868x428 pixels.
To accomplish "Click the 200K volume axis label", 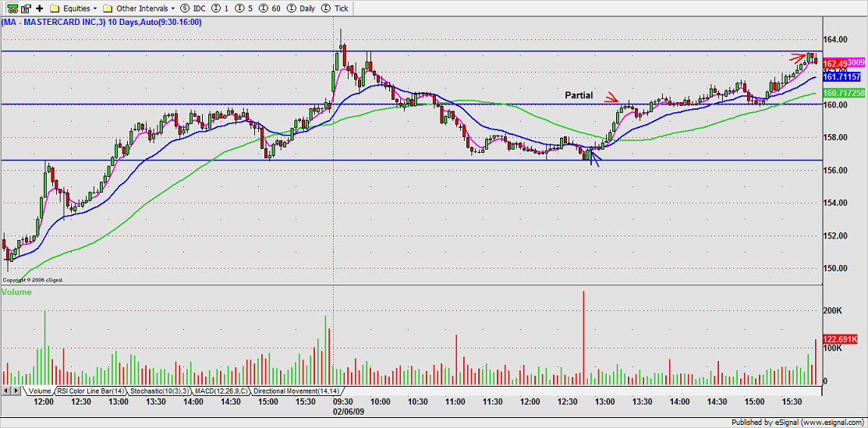I will 833,312.
